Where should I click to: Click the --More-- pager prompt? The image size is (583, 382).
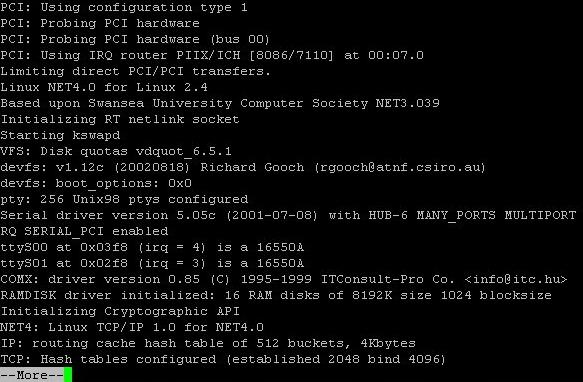coord(32,375)
